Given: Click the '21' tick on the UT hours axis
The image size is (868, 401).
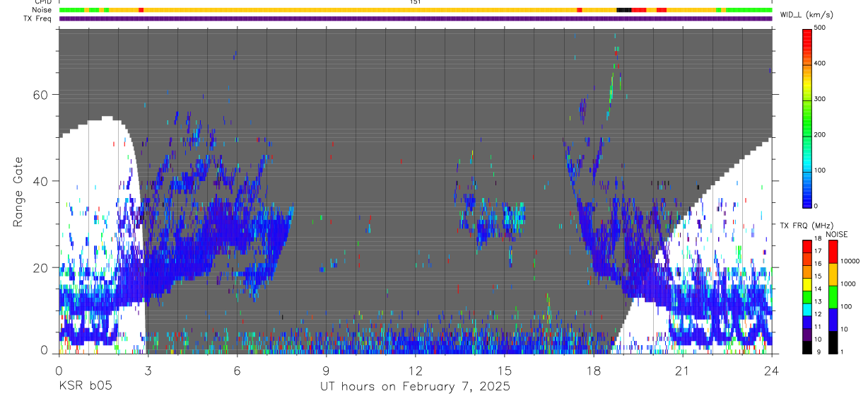Looking at the screenshot, I should click(682, 371).
